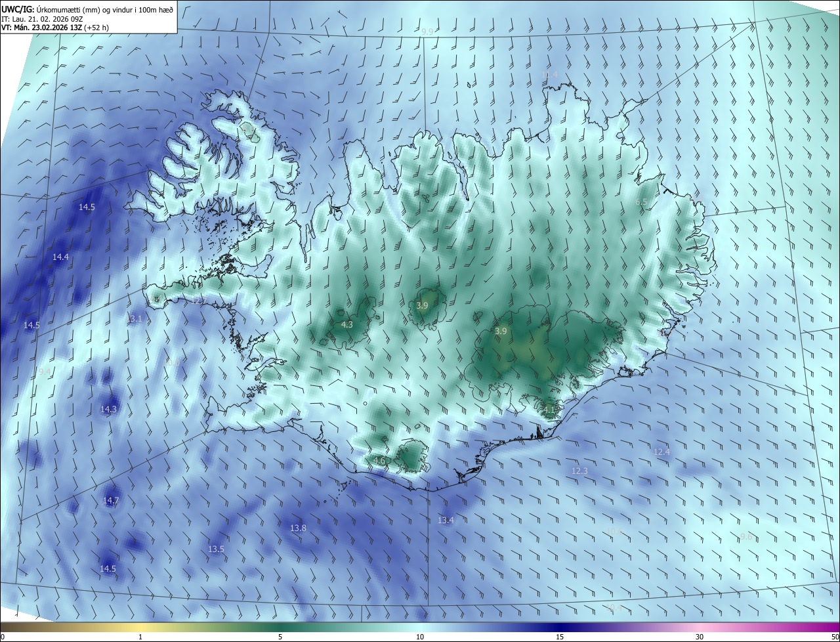Image resolution: width=840 pixels, height=642 pixels.
Task: Click the '13.5' value on the map
Action: tap(216, 549)
